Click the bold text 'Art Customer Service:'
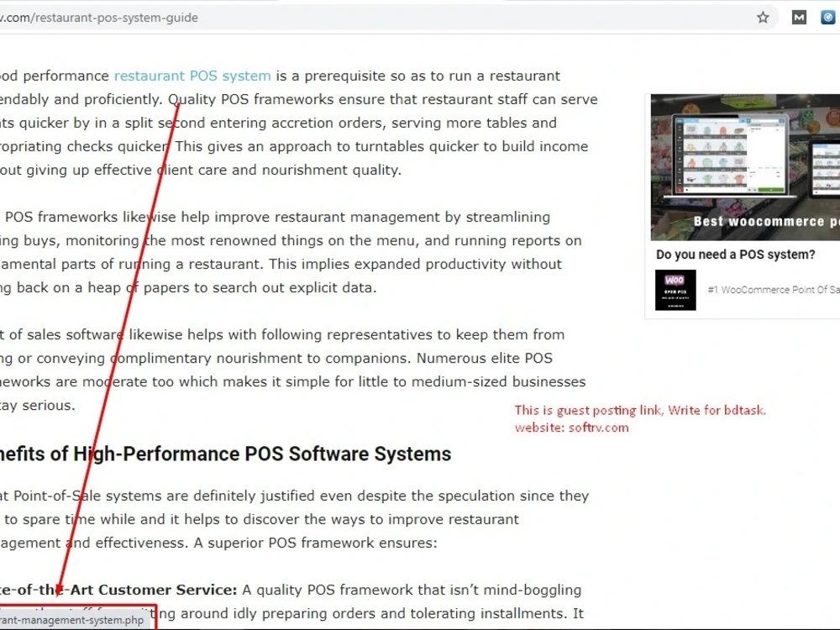 coord(154,590)
